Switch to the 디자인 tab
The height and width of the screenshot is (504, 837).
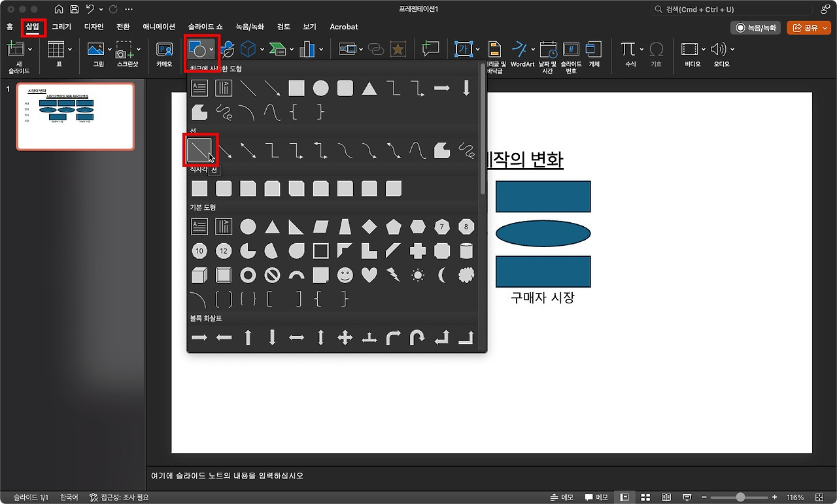point(94,27)
